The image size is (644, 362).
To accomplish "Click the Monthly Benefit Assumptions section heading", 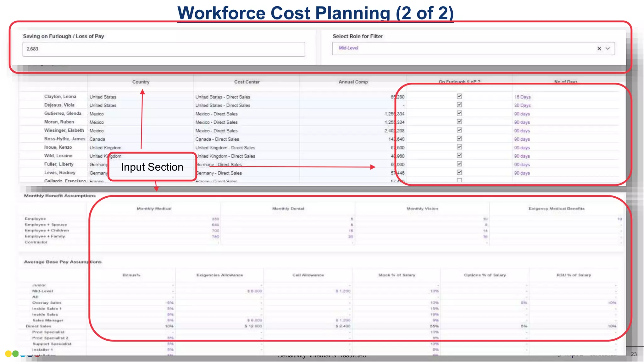I will pyautogui.click(x=60, y=196).
